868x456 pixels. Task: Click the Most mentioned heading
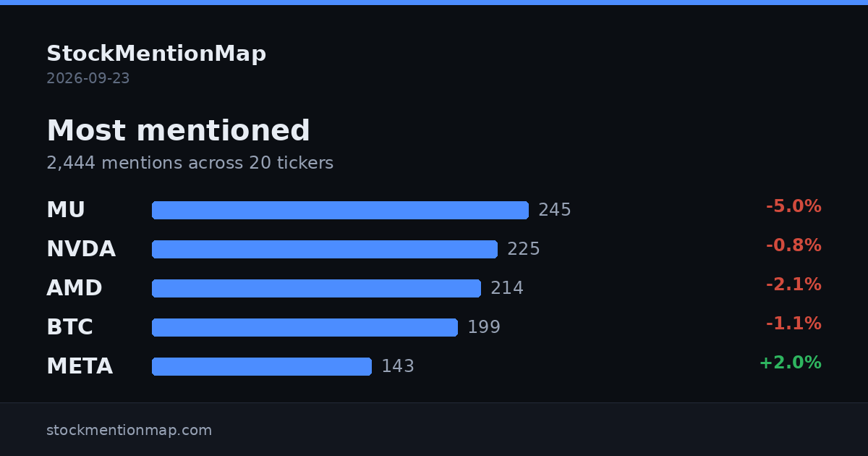(x=178, y=131)
